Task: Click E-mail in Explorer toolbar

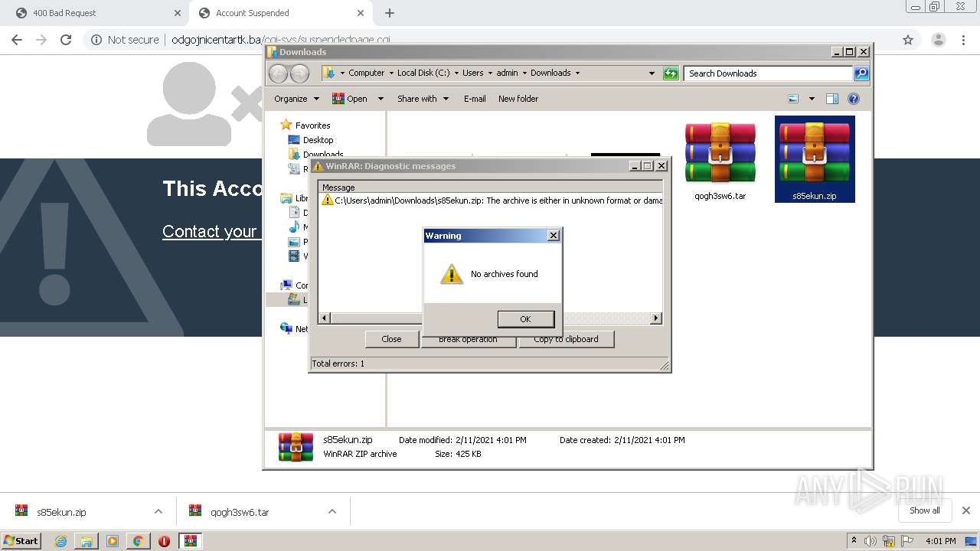Action: (475, 99)
